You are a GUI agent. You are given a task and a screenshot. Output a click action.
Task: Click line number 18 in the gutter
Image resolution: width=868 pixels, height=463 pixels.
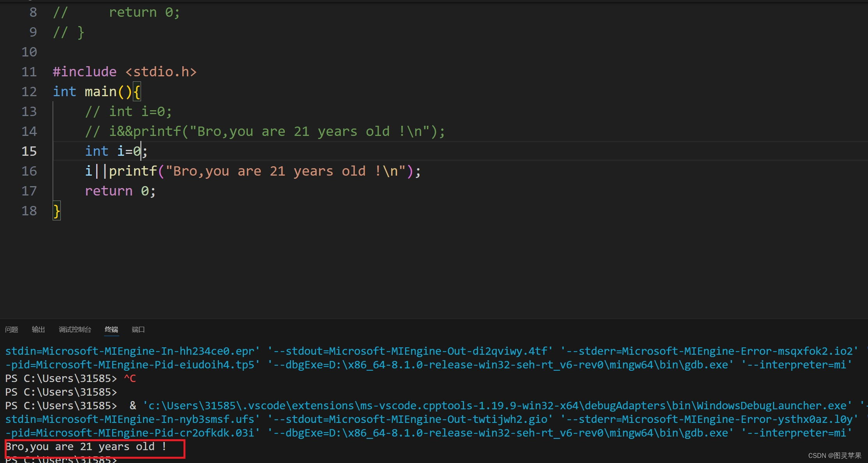point(29,211)
